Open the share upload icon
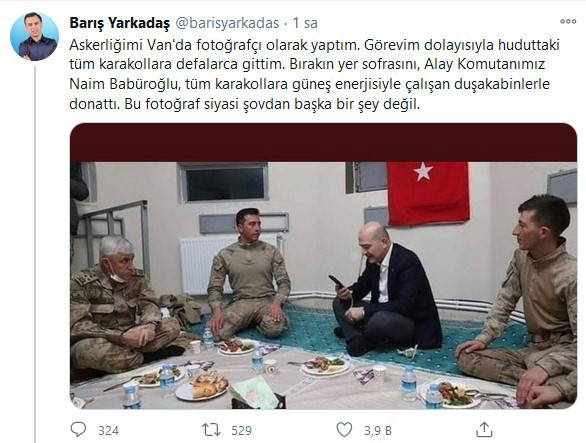Viewport: 586px width, 443px height. click(x=484, y=430)
